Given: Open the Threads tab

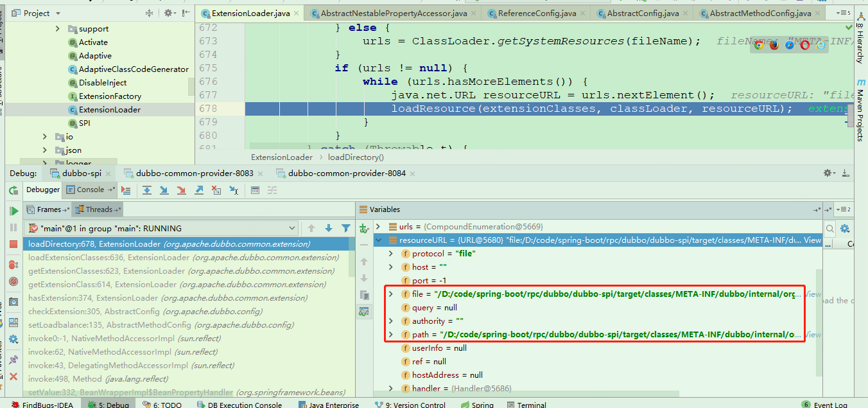Looking at the screenshot, I should tap(99, 209).
